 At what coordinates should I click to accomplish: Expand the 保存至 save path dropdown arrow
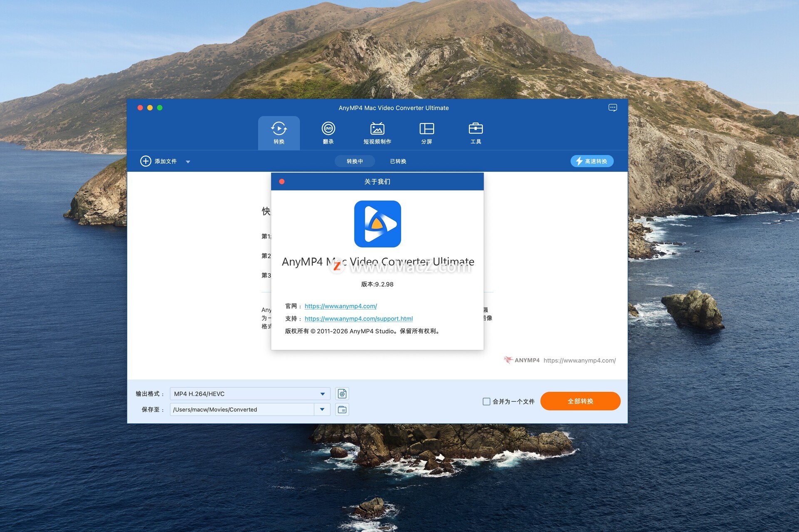[x=322, y=410]
